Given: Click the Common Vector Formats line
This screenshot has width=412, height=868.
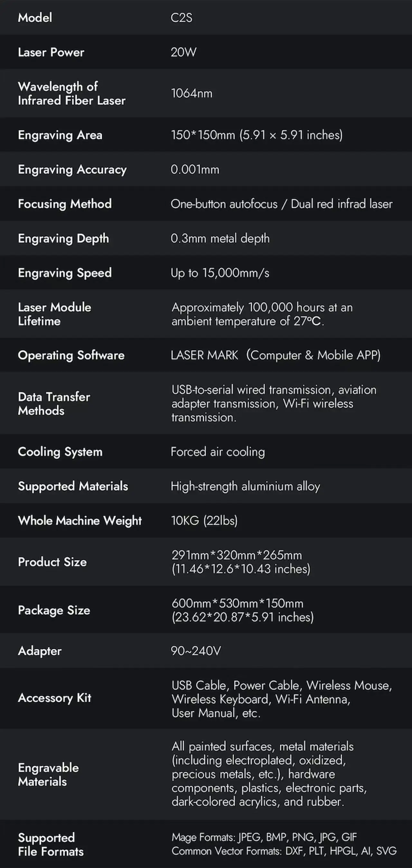Looking at the screenshot, I should [284, 851].
